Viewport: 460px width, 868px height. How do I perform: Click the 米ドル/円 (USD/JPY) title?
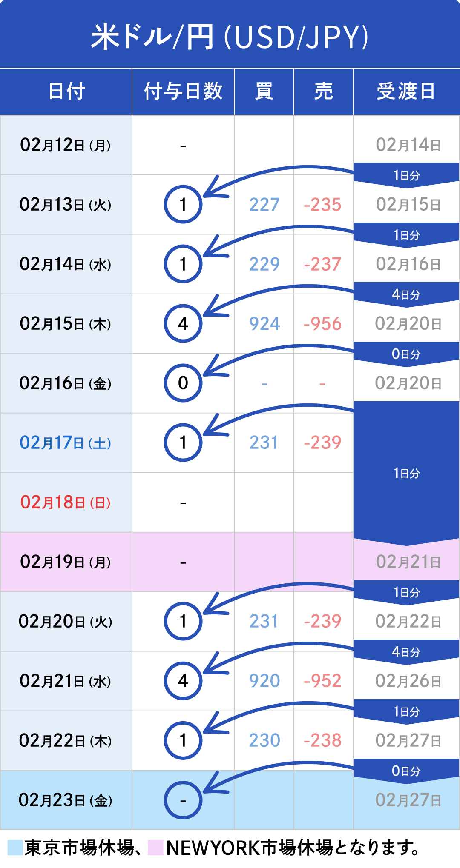[230, 37]
